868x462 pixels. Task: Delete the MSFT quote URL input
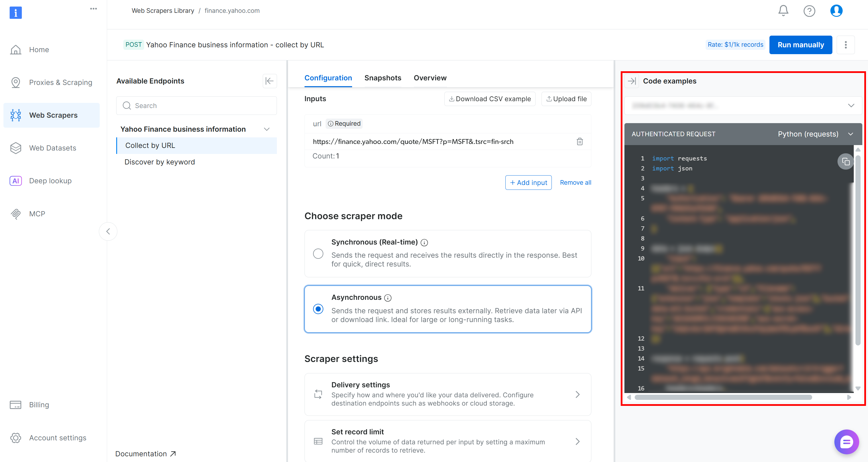click(x=579, y=141)
